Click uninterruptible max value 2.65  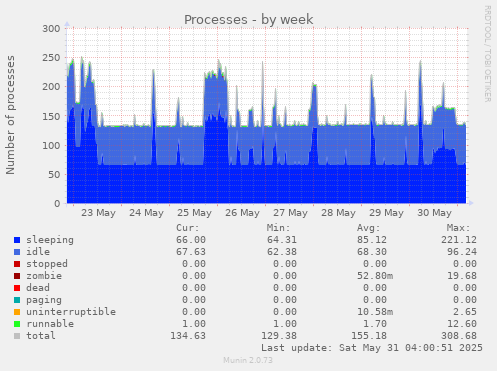465,312
